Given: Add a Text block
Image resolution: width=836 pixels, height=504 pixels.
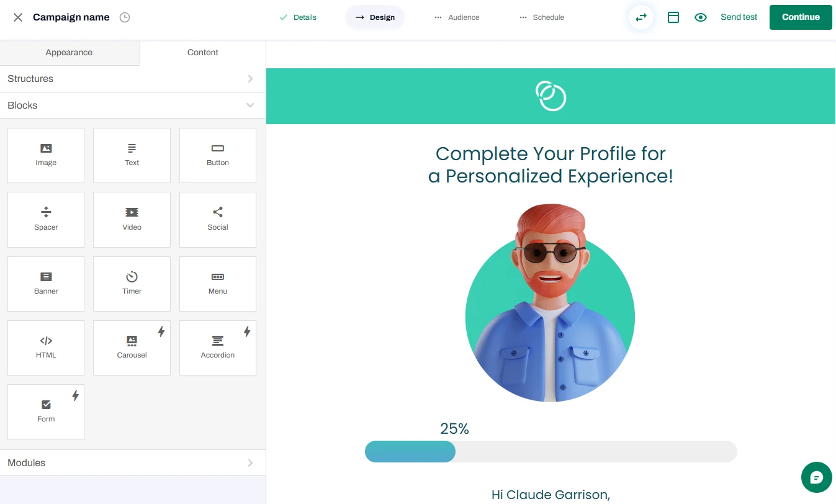Looking at the screenshot, I should 132,155.
